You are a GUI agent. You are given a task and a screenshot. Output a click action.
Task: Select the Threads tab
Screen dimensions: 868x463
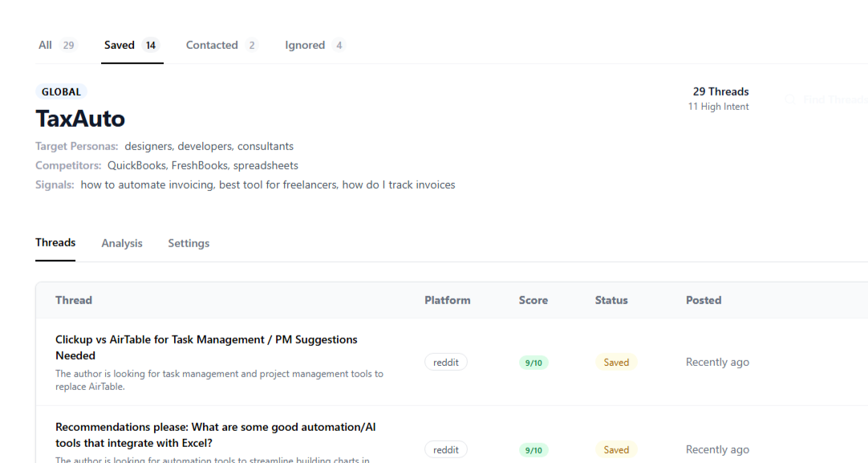(x=55, y=242)
